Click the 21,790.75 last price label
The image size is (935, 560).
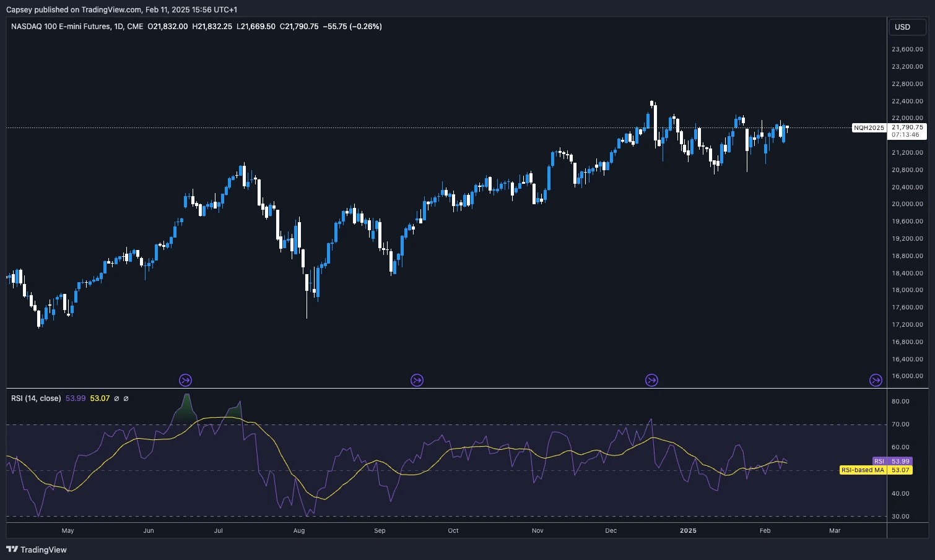[907, 127]
